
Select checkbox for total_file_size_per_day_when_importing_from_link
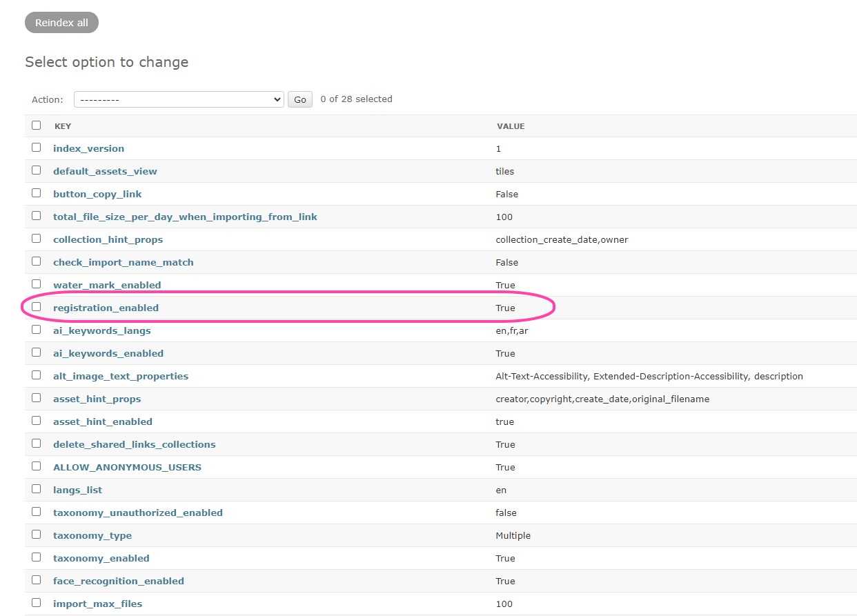pyautogui.click(x=36, y=216)
